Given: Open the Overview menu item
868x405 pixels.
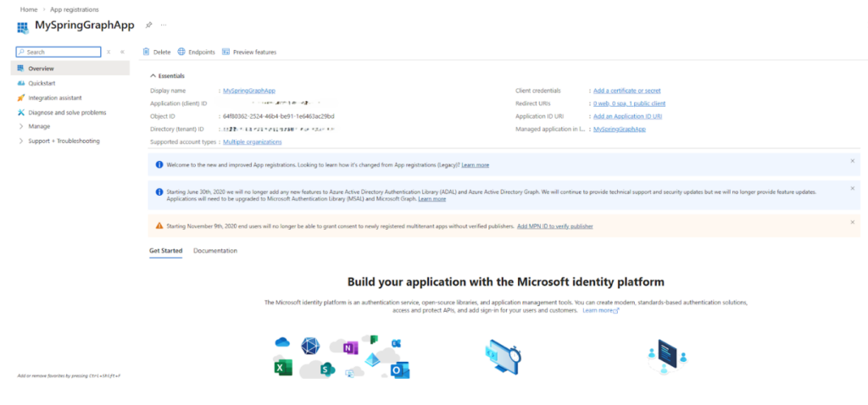Looking at the screenshot, I should (70, 68).
